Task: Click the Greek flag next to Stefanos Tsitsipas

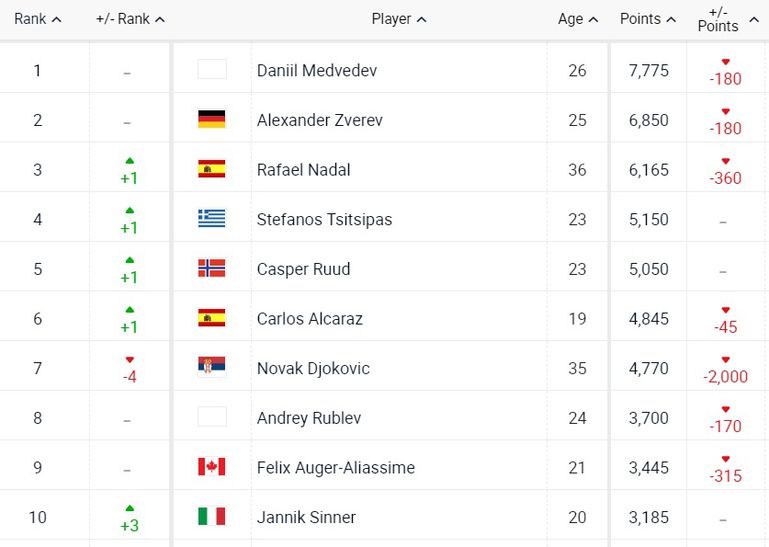Action: coord(211,218)
